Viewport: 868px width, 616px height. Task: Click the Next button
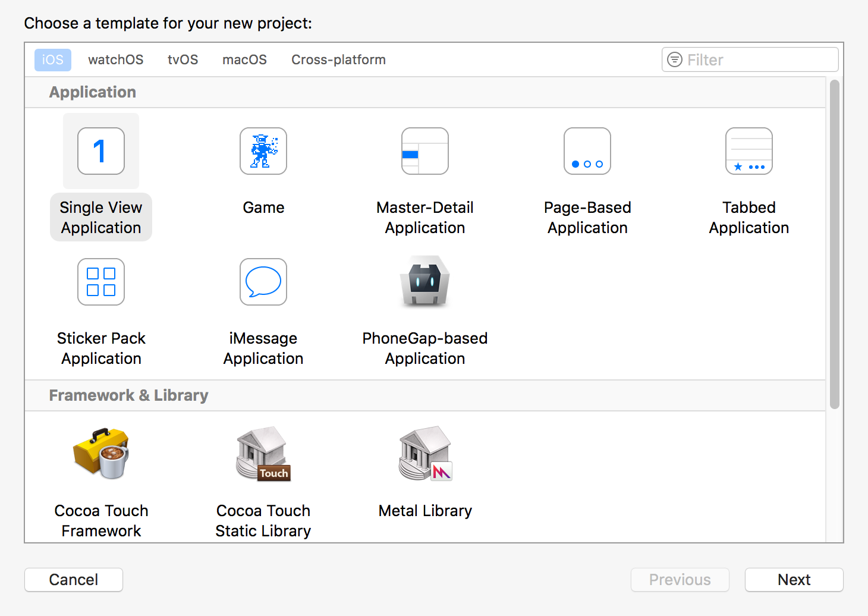coord(794,580)
